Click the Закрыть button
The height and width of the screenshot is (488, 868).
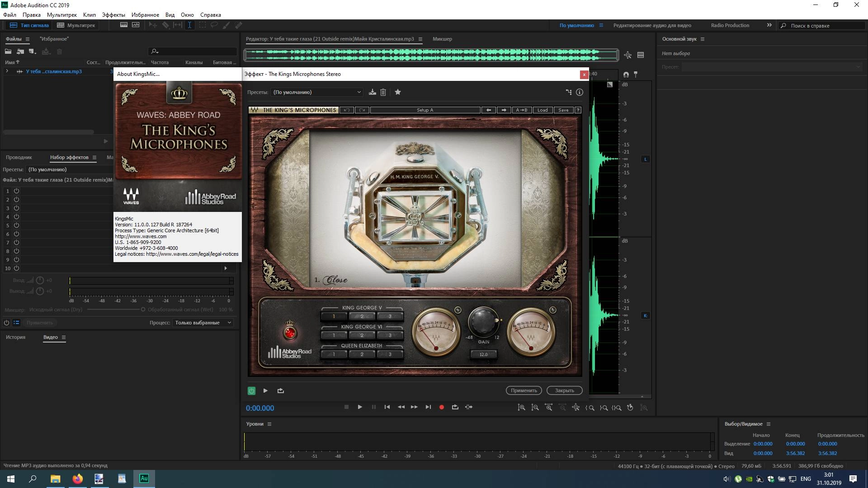564,390
